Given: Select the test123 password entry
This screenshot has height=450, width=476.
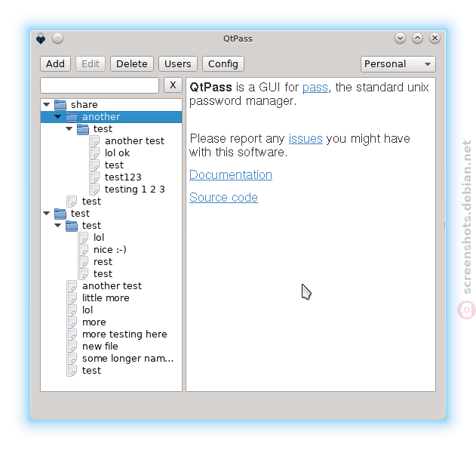Looking at the screenshot, I should [x=123, y=177].
